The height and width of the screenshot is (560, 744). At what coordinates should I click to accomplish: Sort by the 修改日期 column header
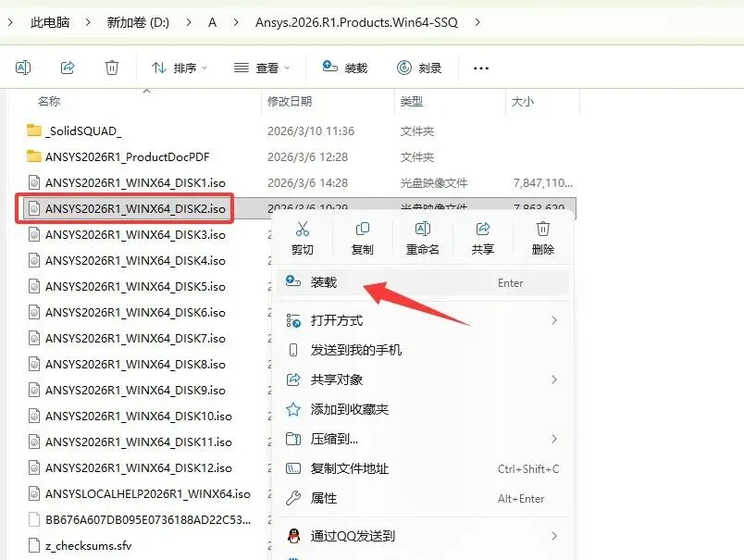[290, 101]
